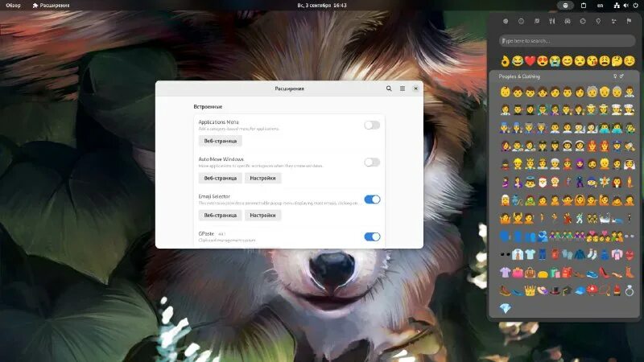Open the Flags emoji category
The height and width of the screenshot is (362, 644).
click(629, 21)
